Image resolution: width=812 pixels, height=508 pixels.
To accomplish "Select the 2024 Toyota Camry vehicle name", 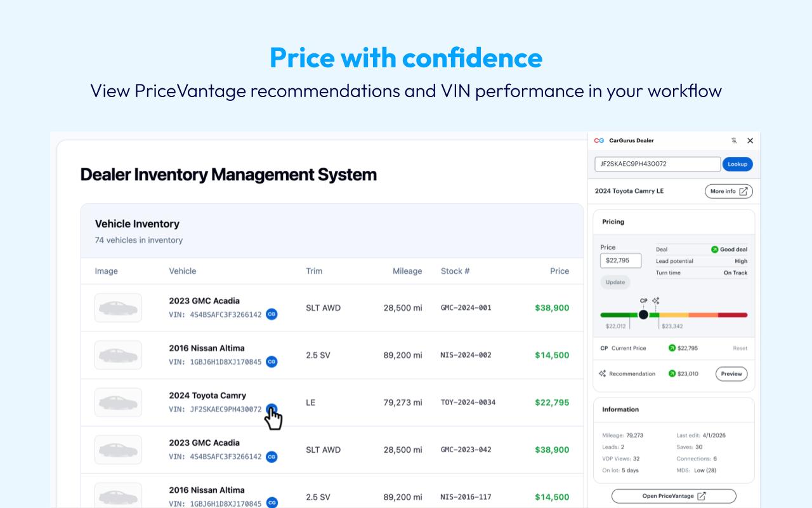I will (x=207, y=395).
